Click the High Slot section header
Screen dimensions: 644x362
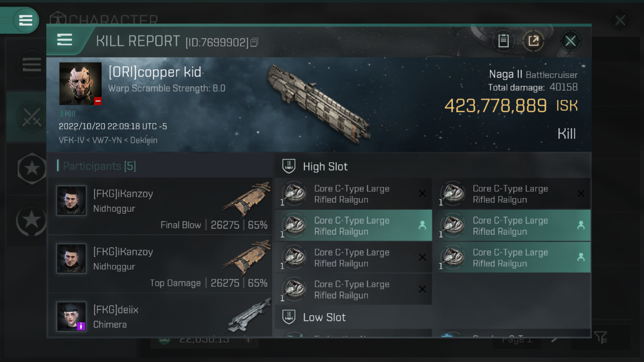[325, 167]
